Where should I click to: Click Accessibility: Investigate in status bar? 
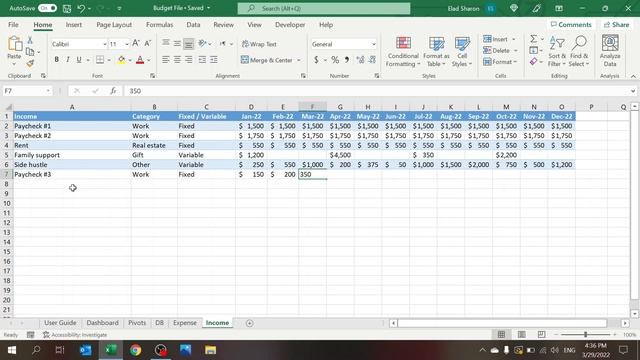75,335
